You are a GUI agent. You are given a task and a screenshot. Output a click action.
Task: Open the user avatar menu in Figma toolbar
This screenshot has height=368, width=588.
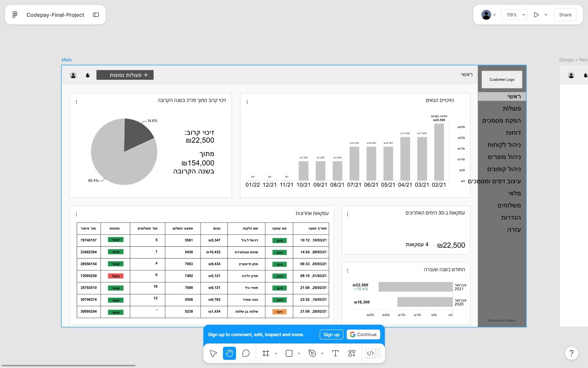click(488, 15)
